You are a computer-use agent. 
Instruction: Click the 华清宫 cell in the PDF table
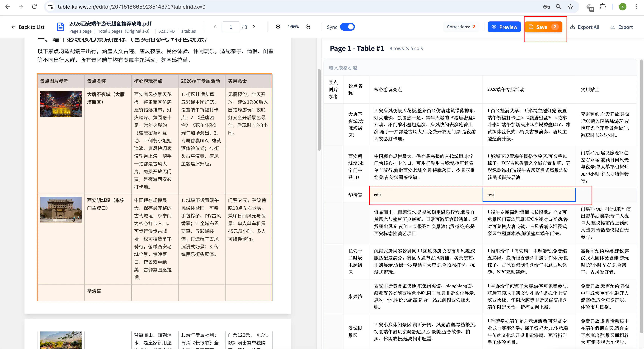click(x=108, y=292)
